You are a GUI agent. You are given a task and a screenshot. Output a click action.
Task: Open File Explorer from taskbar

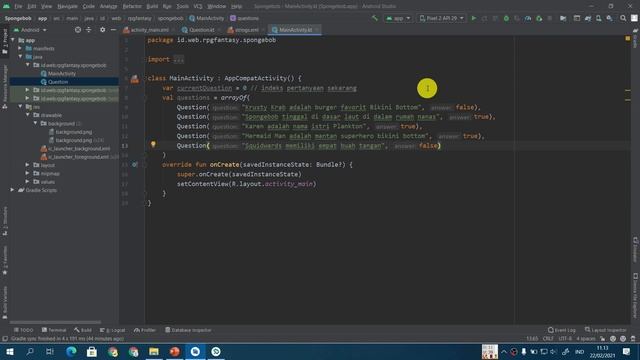pyautogui.click(x=154, y=351)
